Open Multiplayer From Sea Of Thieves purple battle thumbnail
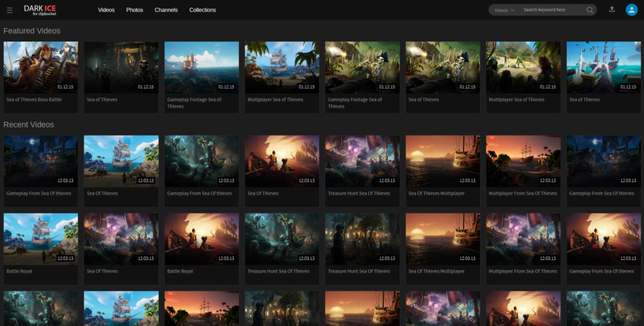 pyautogui.click(x=523, y=239)
